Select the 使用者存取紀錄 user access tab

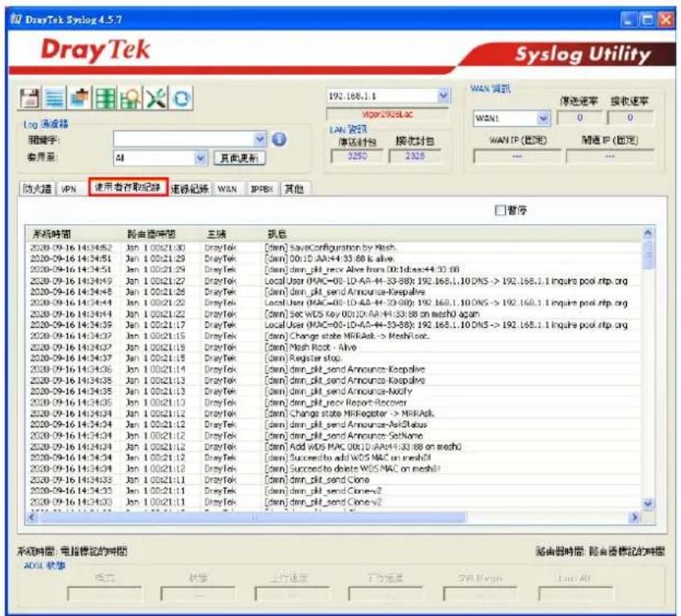(x=128, y=187)
